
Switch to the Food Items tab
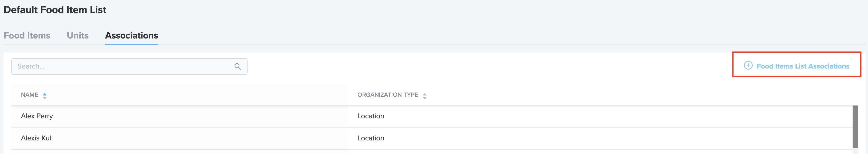27,35
